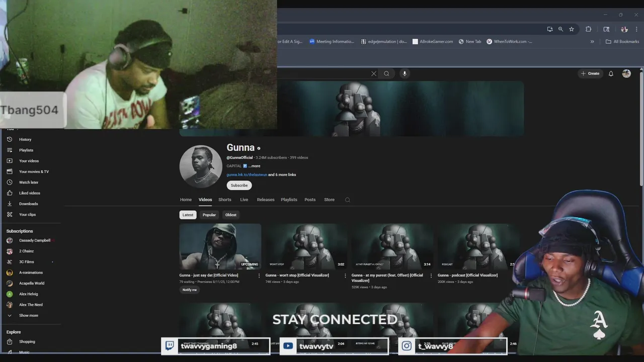
Task: Open the All Bookmarks folder
Action: 622,42
